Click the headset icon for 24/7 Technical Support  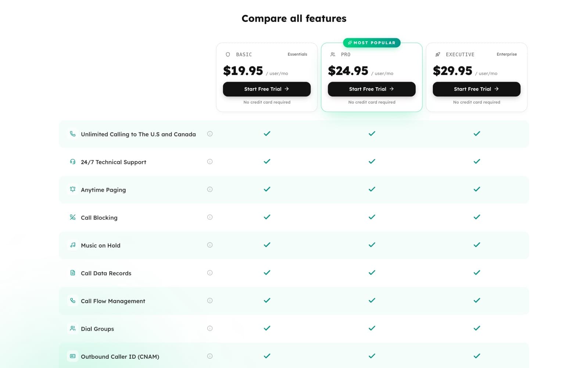73,162
